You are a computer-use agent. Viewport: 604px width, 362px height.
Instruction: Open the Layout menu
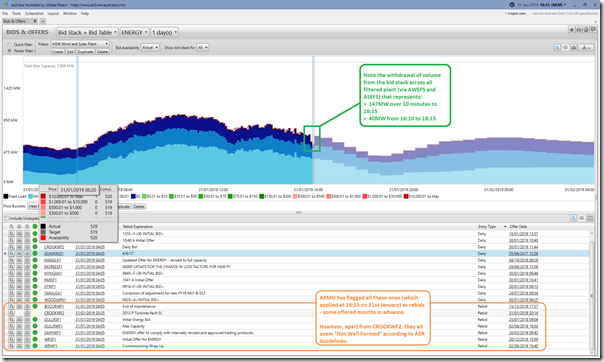53,13
